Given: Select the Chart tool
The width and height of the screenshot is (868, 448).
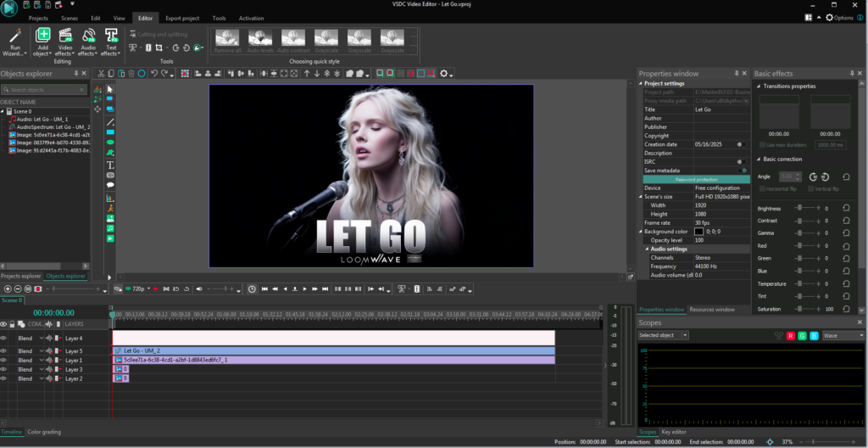Looking at the screenshot, I should [109, 198].
